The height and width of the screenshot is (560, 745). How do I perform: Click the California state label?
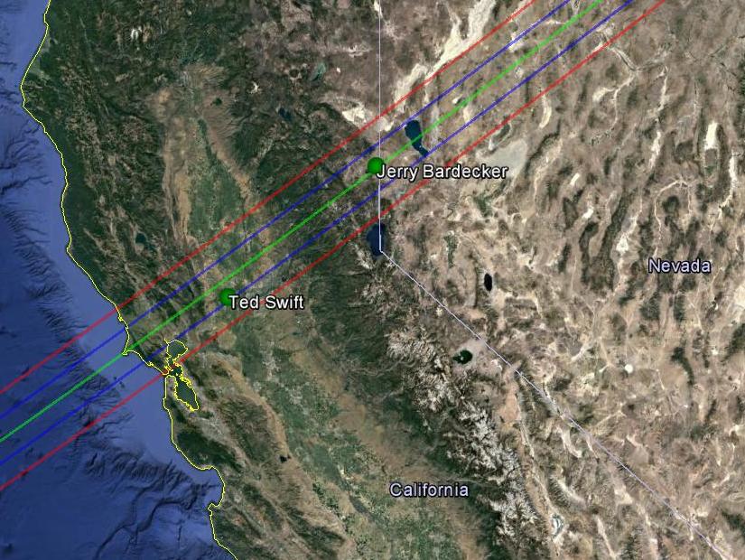point(429,490)
